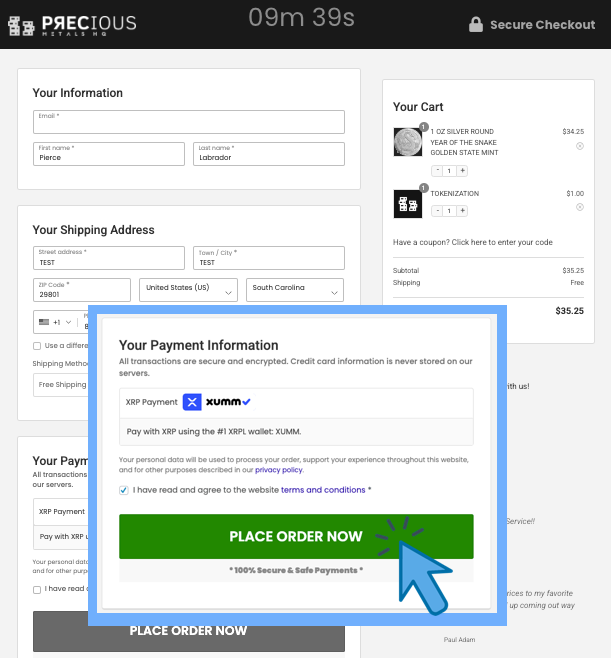Uncheck terms and conditions in highlighted popup
The width and height of the screenshot is (611, 658).
point(123,490)
